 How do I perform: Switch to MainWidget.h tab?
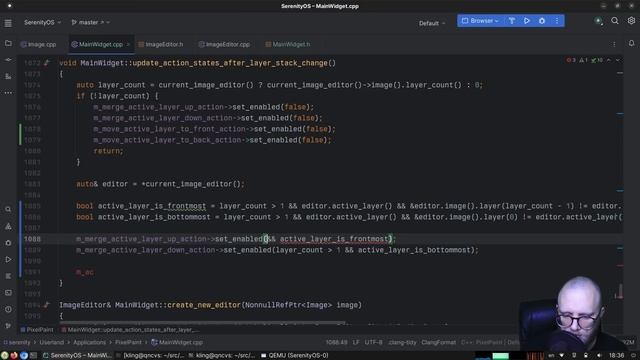coord(288,44)
